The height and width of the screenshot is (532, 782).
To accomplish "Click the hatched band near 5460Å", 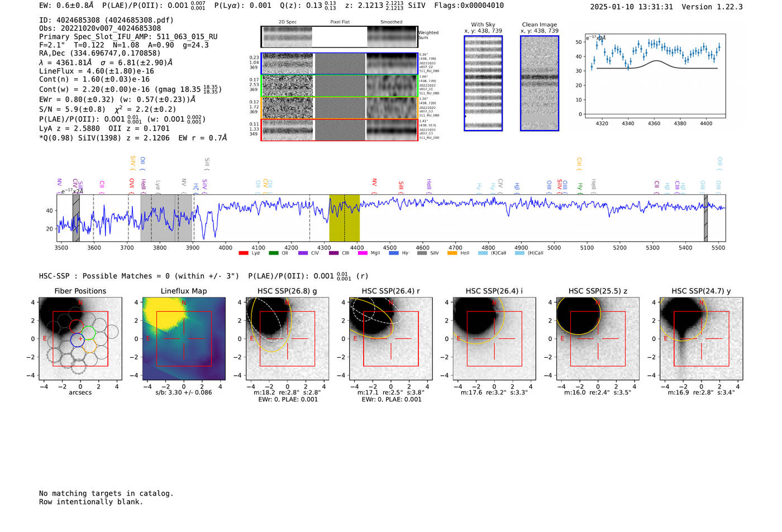I will (706, 218).
